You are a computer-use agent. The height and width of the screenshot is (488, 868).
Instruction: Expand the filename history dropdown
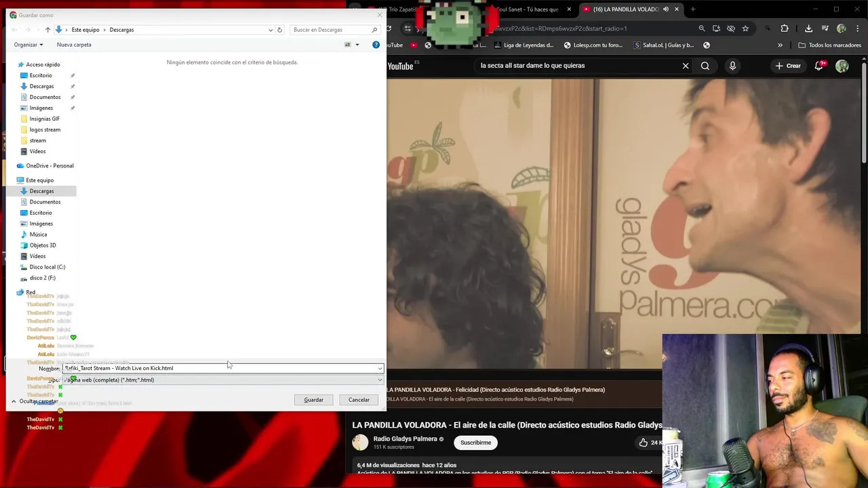pyautogui.click(x=380, y=368)
